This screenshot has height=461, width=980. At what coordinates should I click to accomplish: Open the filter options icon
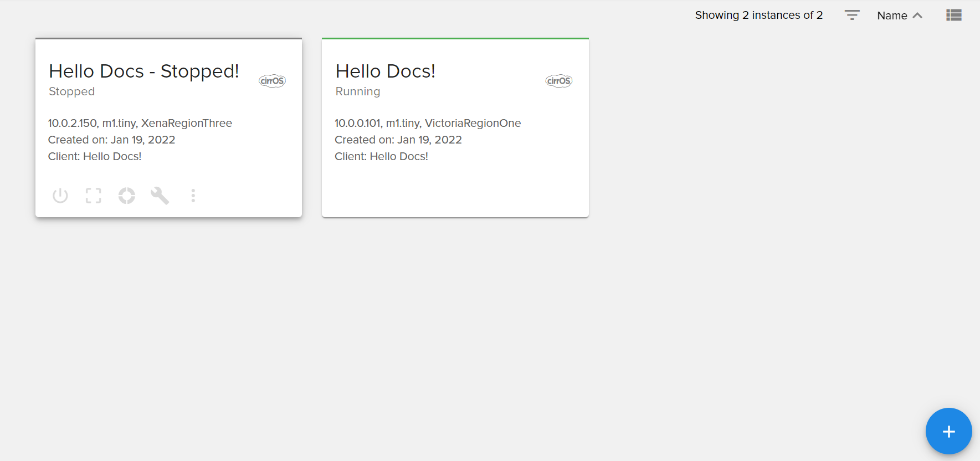point(851,16)
